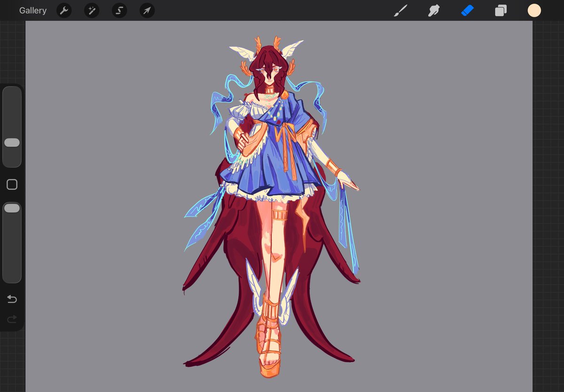564x392 pixels.
Task: Open the Adjustments magic wand menu
Action: pyautogui.click(x=91, y=10)
